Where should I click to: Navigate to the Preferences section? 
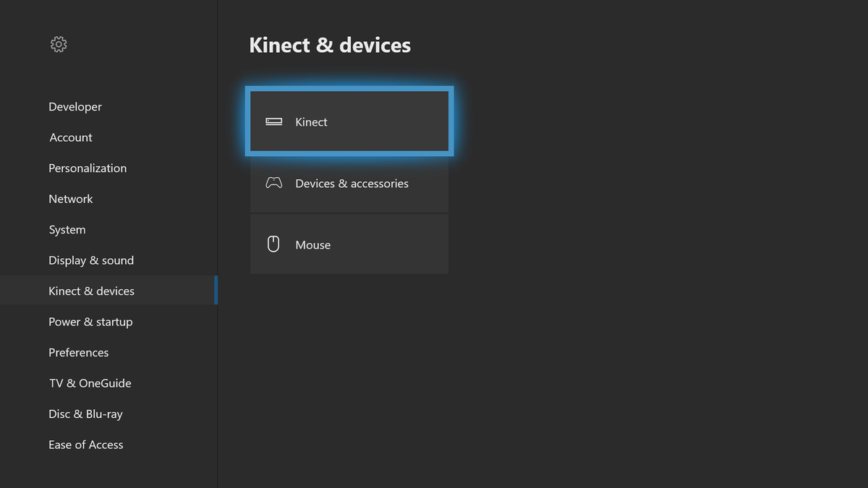pyautogui.click(x=78, y=352)
